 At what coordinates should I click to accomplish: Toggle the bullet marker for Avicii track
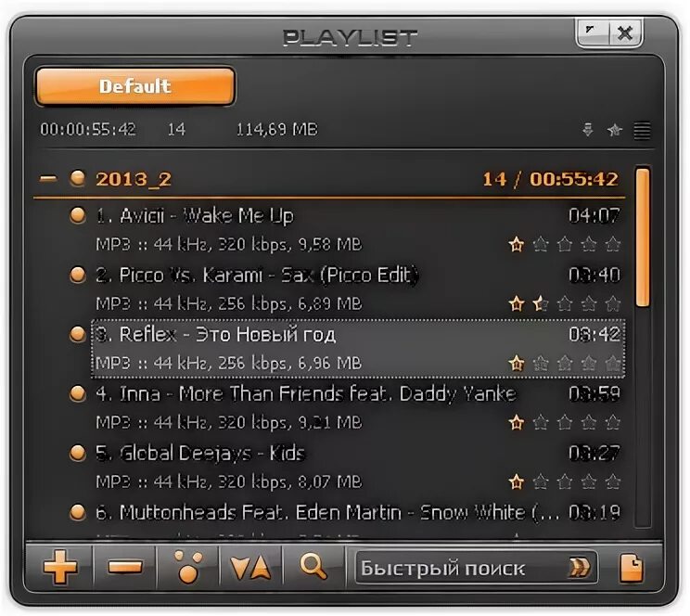[78, 215]
